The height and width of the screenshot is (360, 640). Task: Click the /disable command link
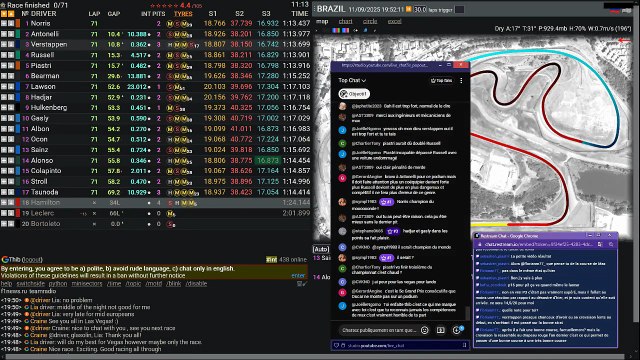click(196, 284)
